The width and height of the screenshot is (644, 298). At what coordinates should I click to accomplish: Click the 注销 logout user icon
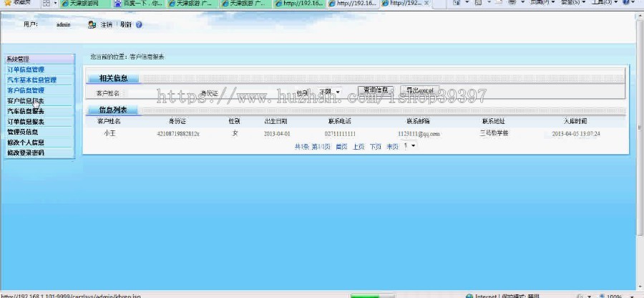pos(92,24)
